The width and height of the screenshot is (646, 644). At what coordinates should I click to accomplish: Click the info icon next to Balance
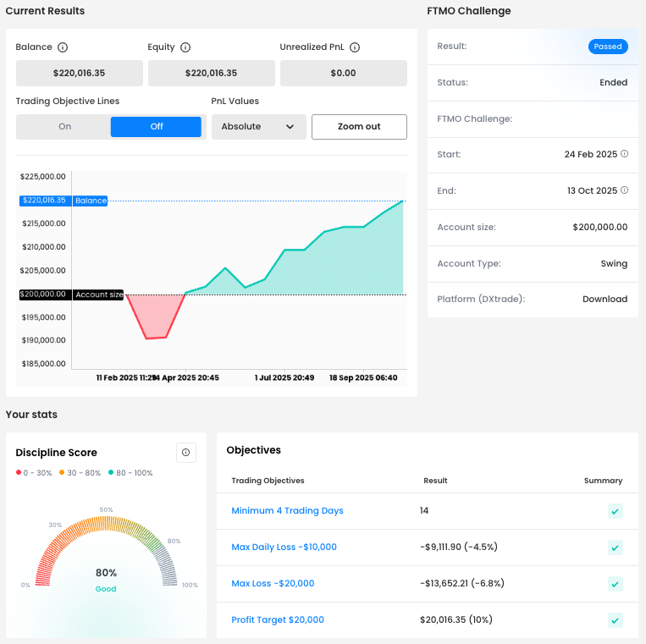coord(63,47)
